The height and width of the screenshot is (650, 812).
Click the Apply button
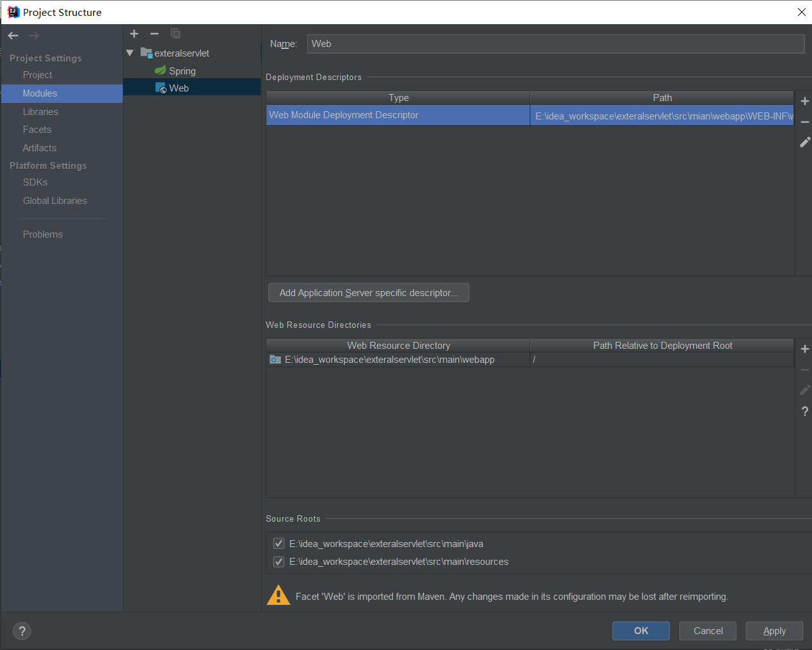click(x=774, y=631)
